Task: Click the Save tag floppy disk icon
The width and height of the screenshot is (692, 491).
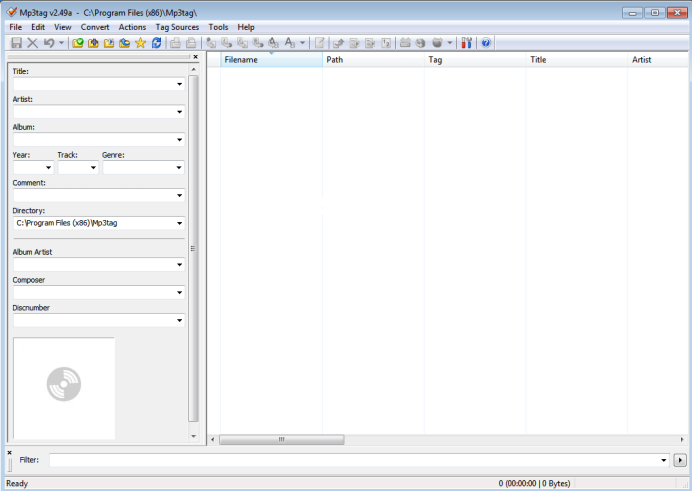Action: pyautogui.click(x=16, y=43)
